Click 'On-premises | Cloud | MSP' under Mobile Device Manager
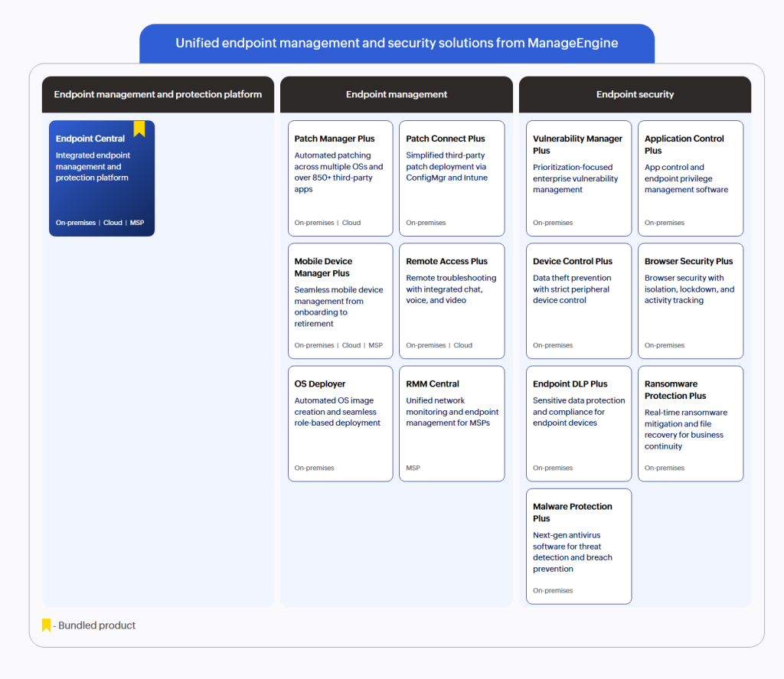The image size is (784, 679). [x=338, y=345]
